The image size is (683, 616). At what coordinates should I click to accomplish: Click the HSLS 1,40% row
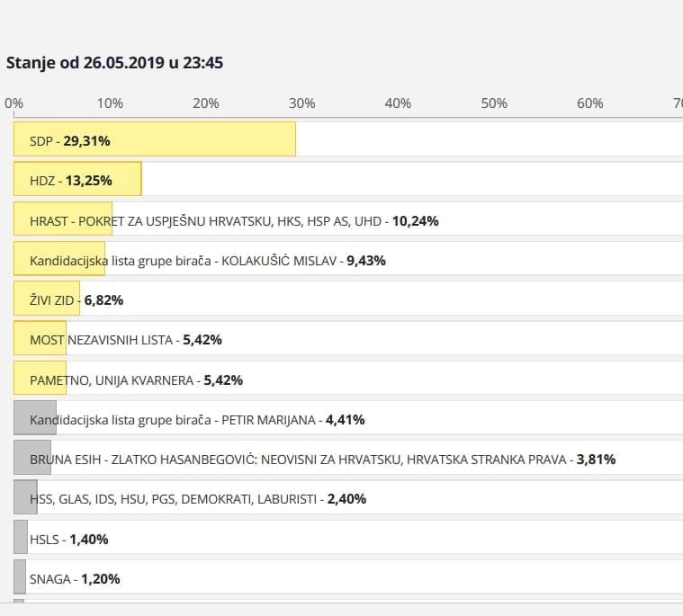pos(68,539)
